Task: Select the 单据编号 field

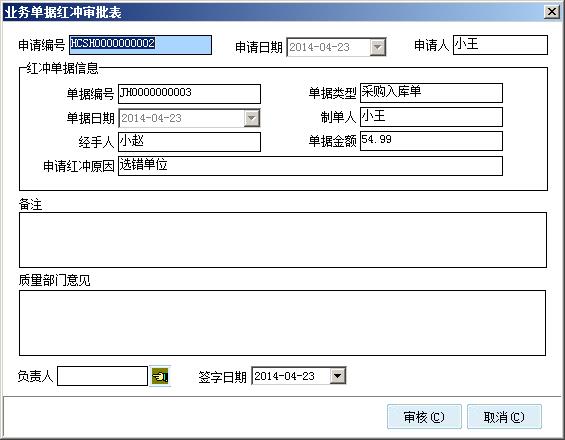Action: [x=190, y=94]
